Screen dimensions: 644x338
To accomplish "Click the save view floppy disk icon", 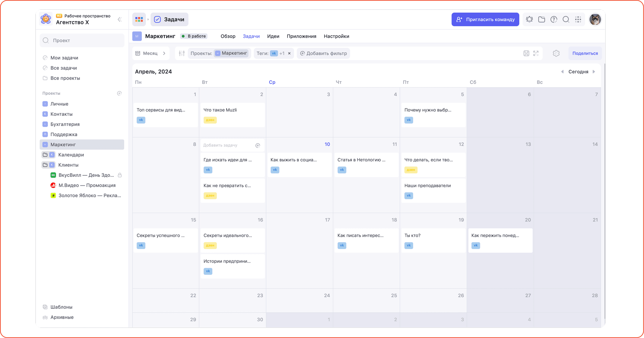I will coord(526,53).
